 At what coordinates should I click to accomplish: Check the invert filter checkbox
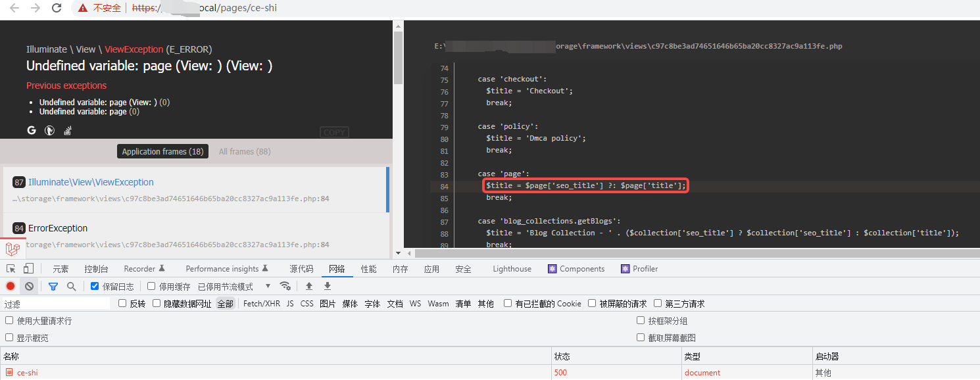(122, 304)
